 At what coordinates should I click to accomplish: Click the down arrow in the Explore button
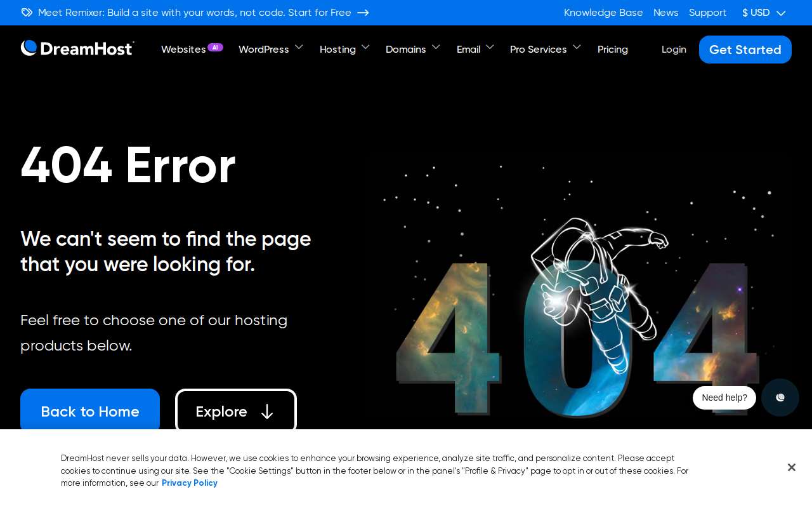[x=267, y=411]
